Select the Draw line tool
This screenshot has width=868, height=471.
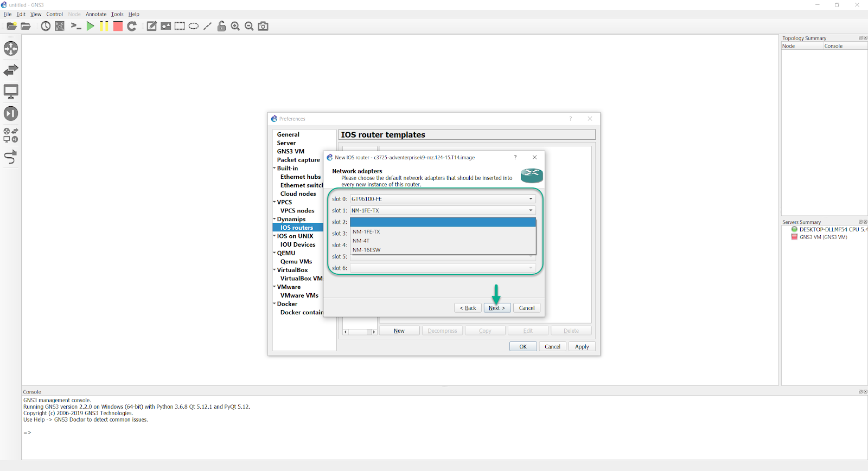pyautogui.click(x=207, y=26)
